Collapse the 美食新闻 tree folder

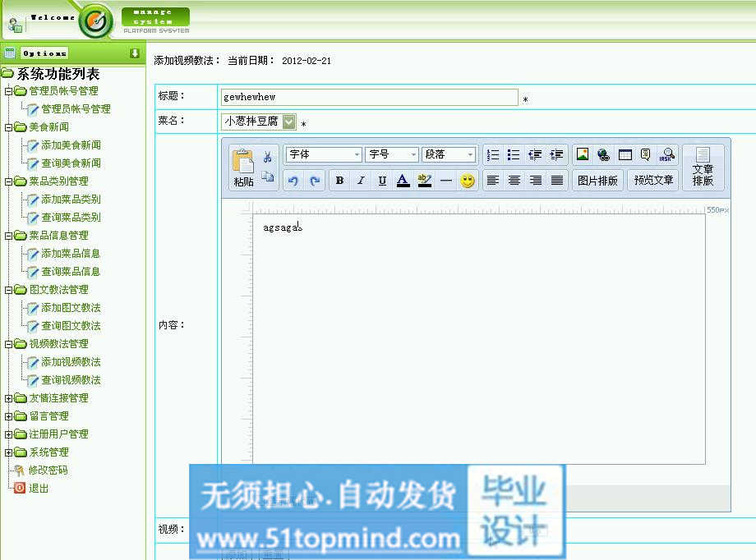(9, 127)
